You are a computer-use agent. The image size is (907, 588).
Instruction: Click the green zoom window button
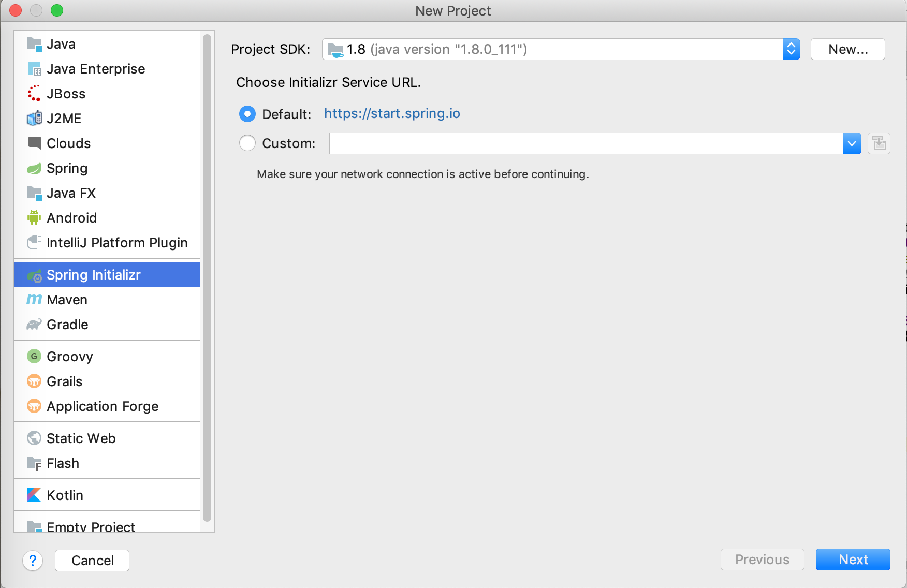click(x=57, y=10)
